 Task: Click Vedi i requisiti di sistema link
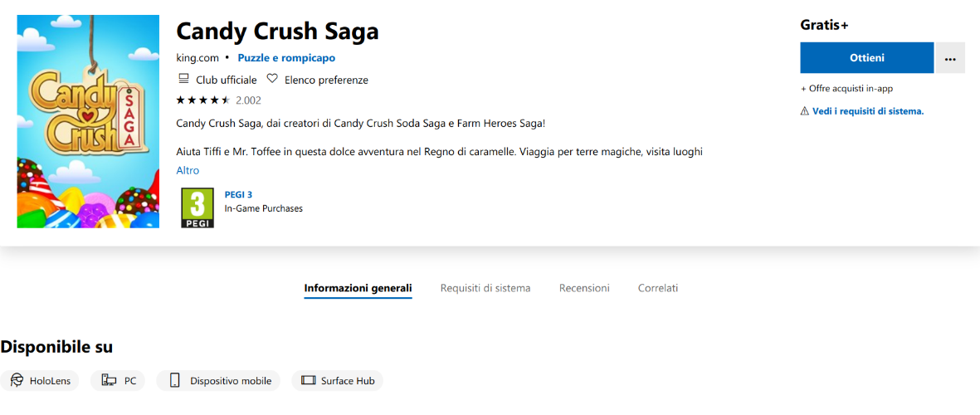click(x=868, y=111)
